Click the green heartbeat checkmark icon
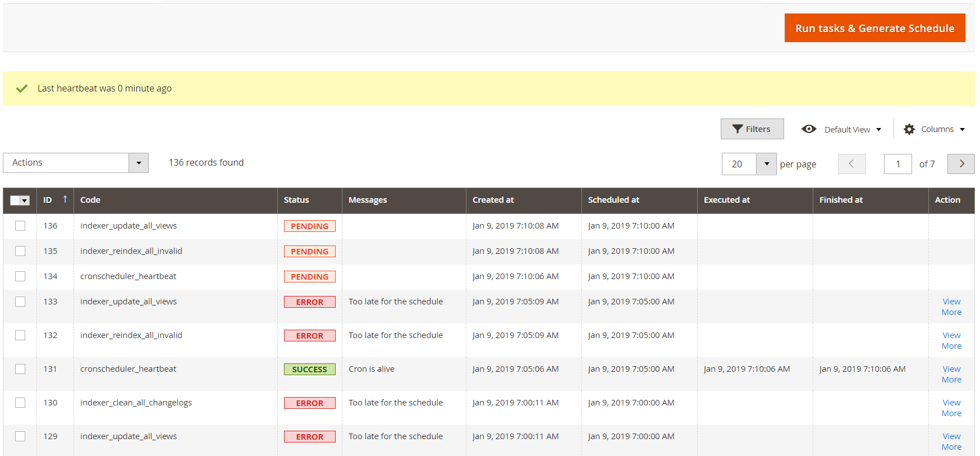 [22, 89]
